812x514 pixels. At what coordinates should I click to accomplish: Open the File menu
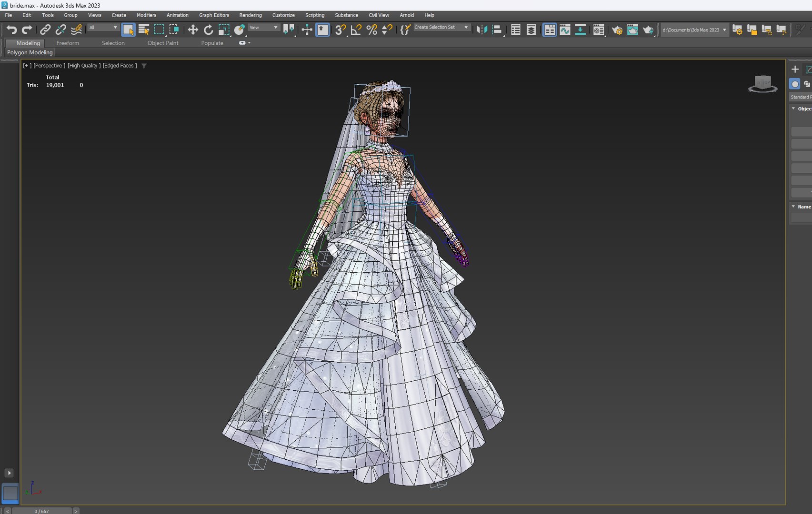coord(9,15)
